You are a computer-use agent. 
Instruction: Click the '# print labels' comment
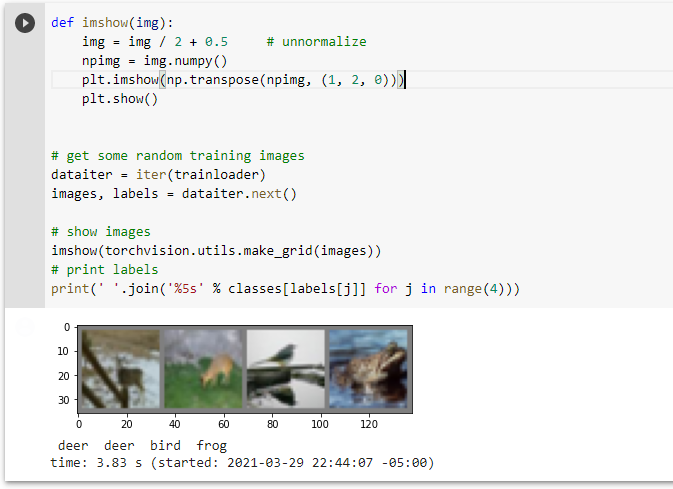(105, 270)
